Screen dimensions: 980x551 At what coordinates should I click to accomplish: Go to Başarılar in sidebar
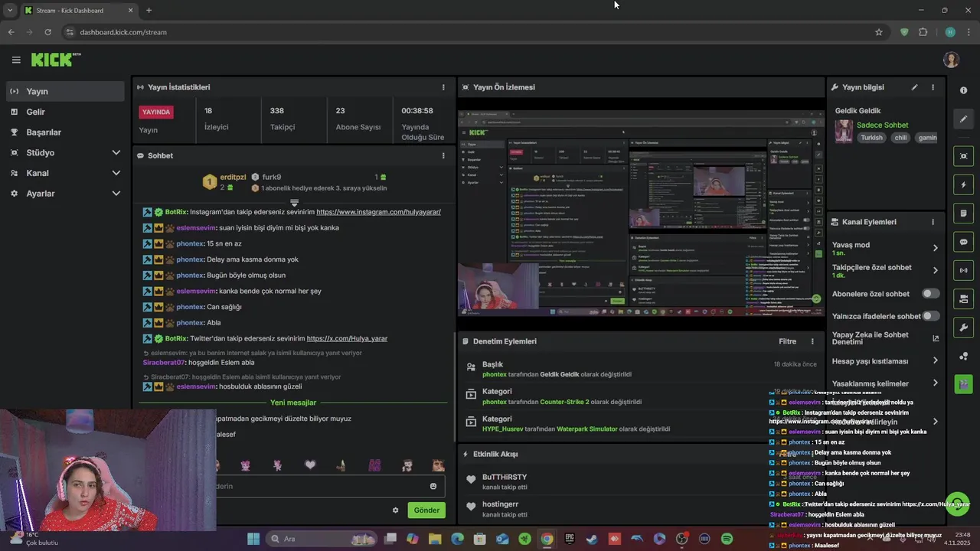[x=64, y=132]
